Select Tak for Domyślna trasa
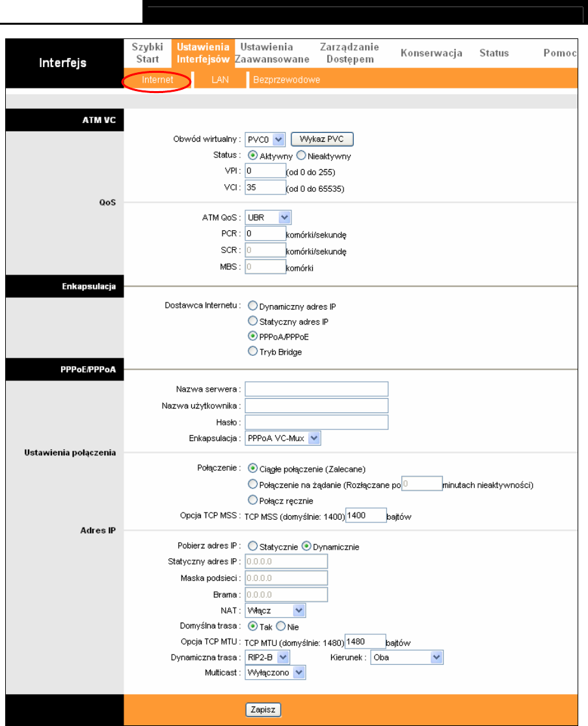The height and width of the screenshot is (726, 588). (x=252, y=626)
